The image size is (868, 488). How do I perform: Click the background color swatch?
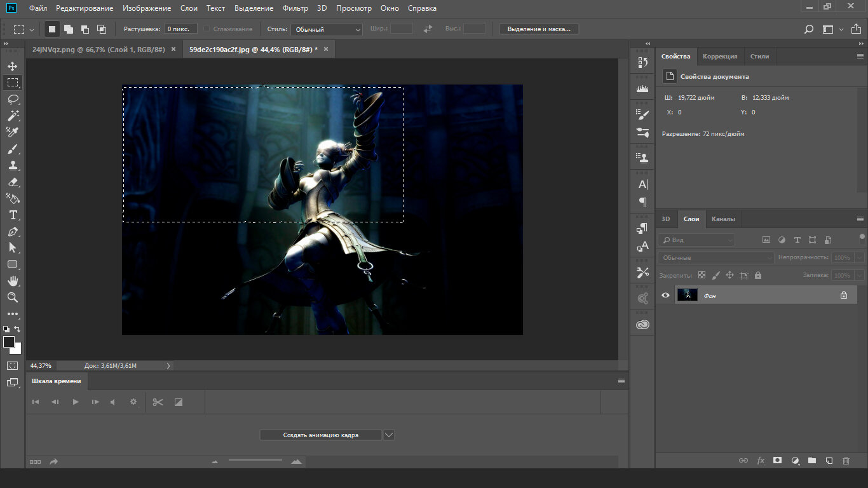(x=17, y=349)
